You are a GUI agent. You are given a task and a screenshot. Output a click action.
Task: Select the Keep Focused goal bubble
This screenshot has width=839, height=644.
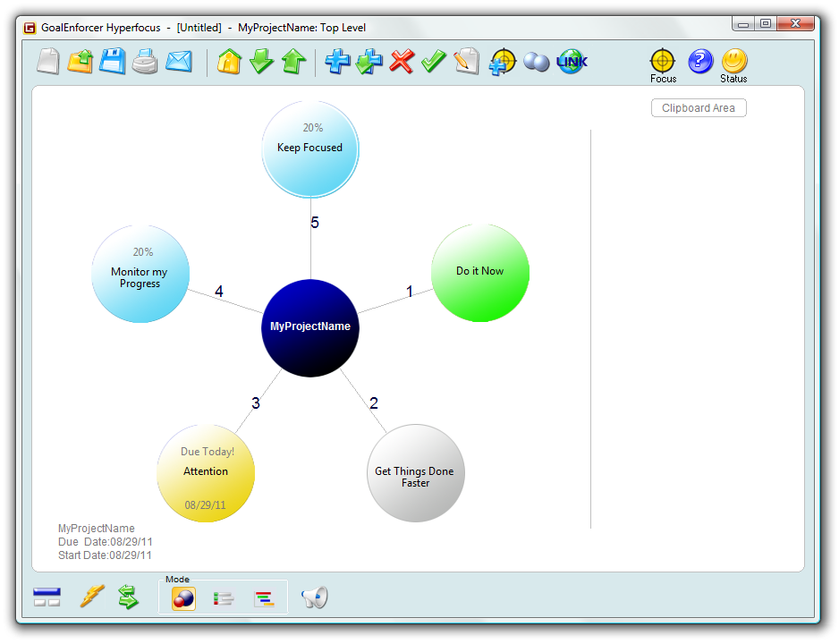[x=310, y=149]
